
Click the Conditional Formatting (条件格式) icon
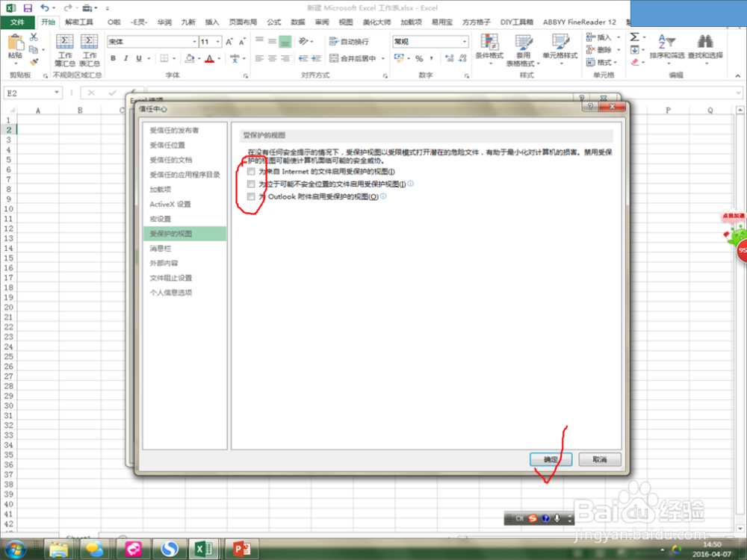click(489, 42)
